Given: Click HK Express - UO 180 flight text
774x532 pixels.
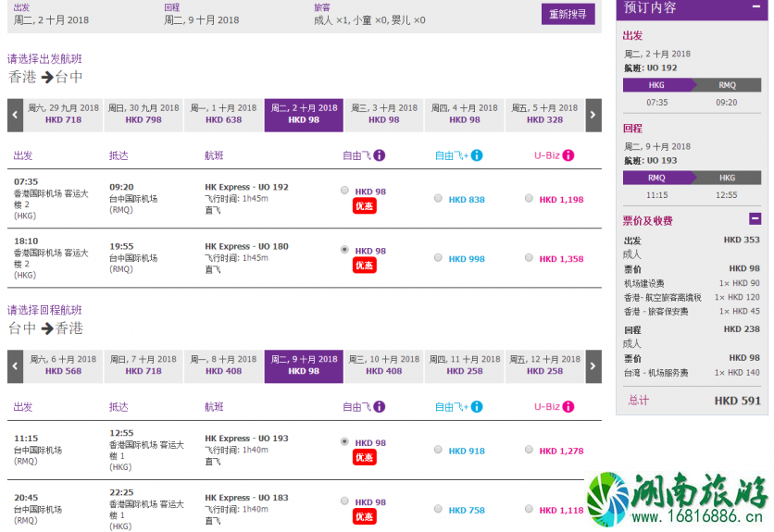Looking at the screenshot, I should point(246,246).
